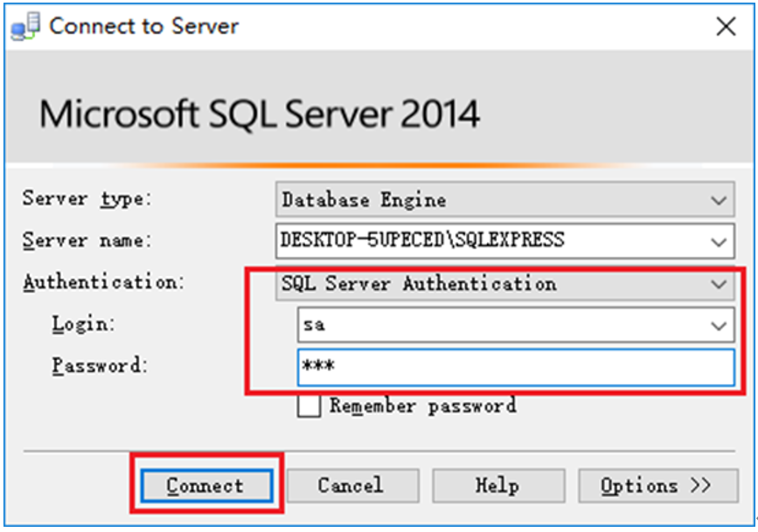Show more settings with Options >>
758x532 pixels.
coord(658,486)
